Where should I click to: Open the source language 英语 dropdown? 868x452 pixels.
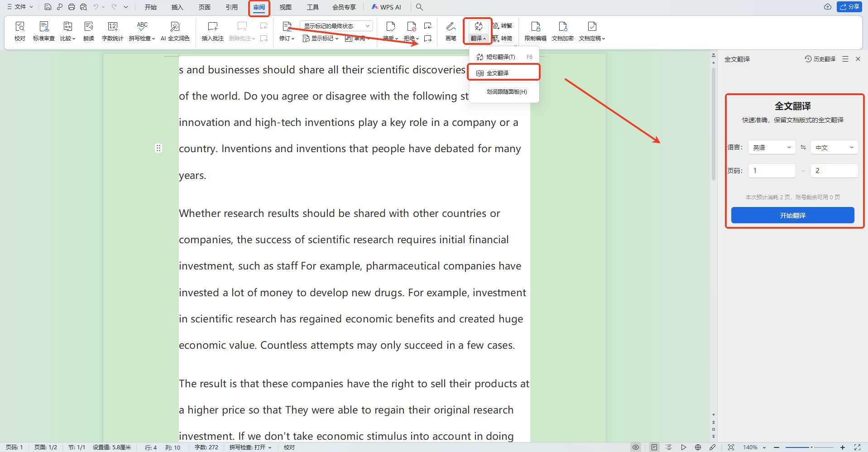point(772,147)
